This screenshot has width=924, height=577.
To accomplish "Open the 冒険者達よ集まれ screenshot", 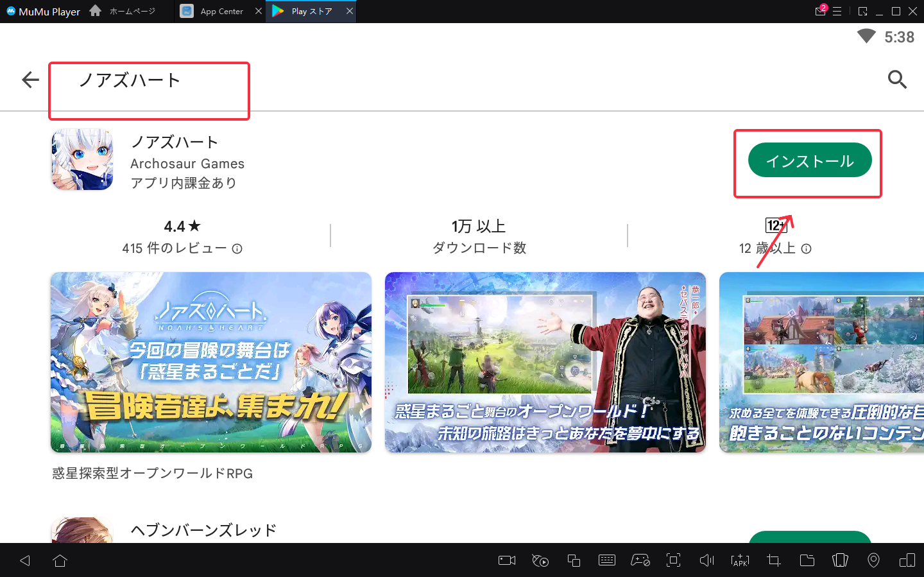I will [211, 362].
